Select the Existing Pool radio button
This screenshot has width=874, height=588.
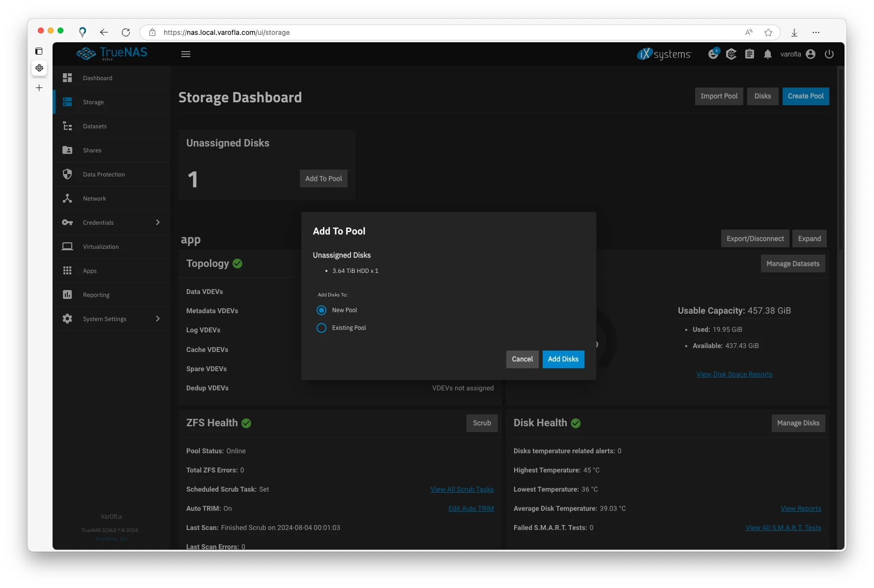[321, 328]
